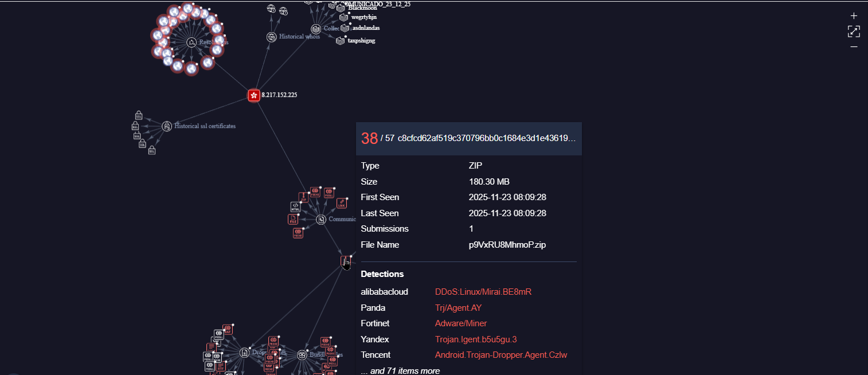The height and width of the screenshot is (375, 868).
Task: Select the left whois record node
Action: pyautogui.click(x=271, y=8)
